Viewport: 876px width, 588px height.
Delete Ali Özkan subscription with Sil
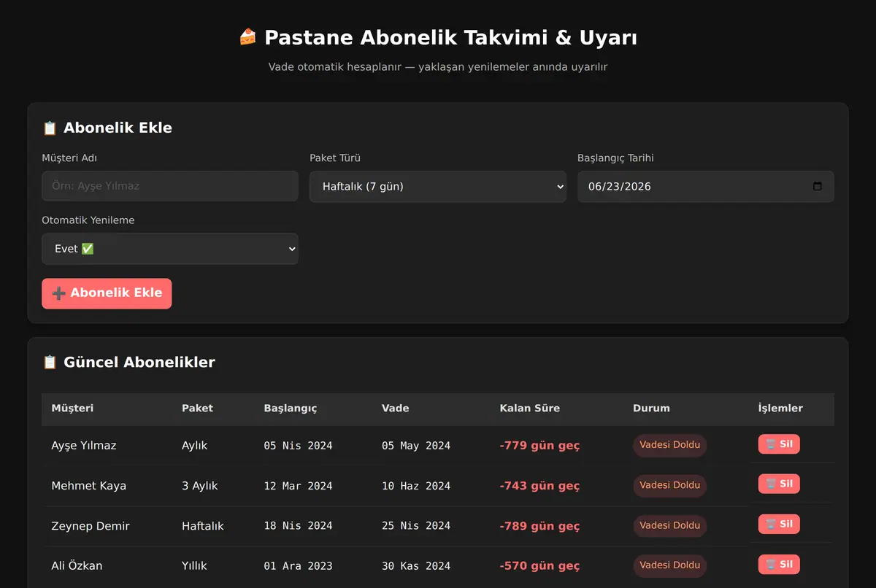[779, 564]
